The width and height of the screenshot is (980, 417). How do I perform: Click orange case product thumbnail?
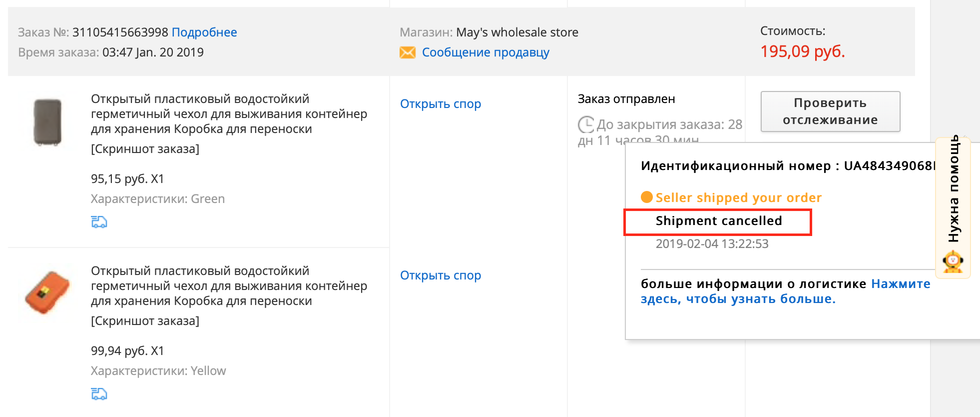(47, 292)
